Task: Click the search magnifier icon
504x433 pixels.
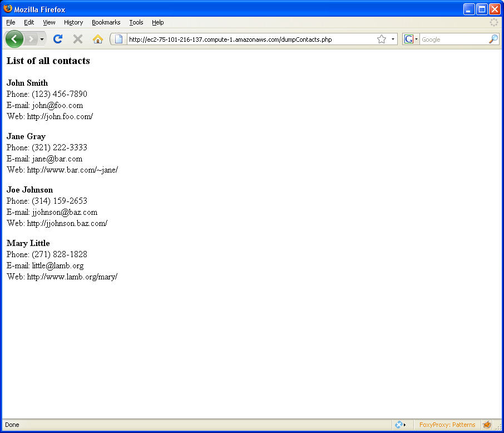Action: point(493,40)
